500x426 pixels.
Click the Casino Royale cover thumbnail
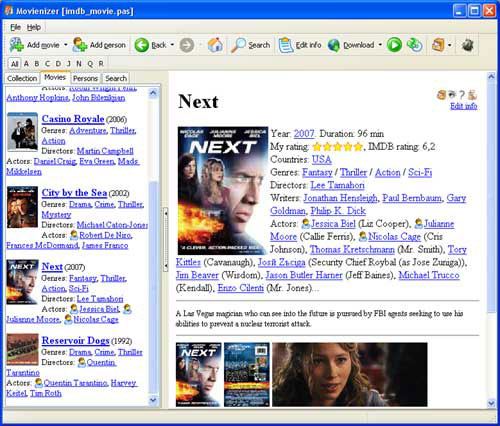23,132
